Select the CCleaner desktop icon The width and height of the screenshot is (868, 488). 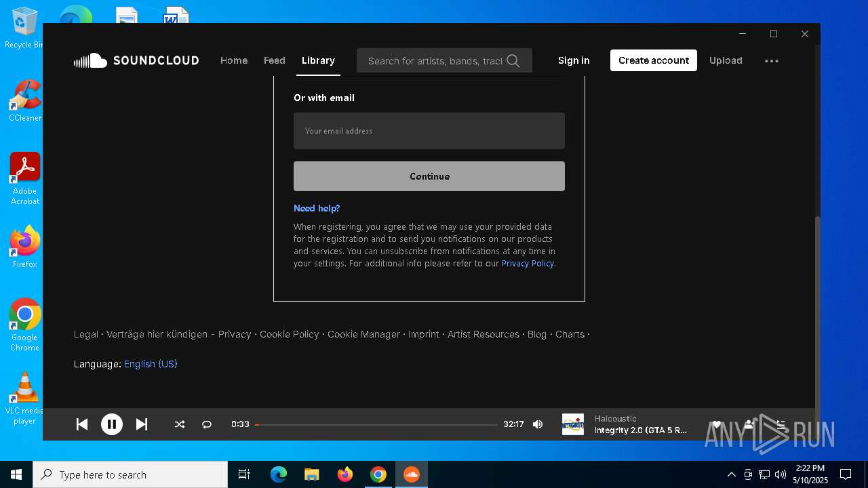pyautogui.click(x=25, y=100)
